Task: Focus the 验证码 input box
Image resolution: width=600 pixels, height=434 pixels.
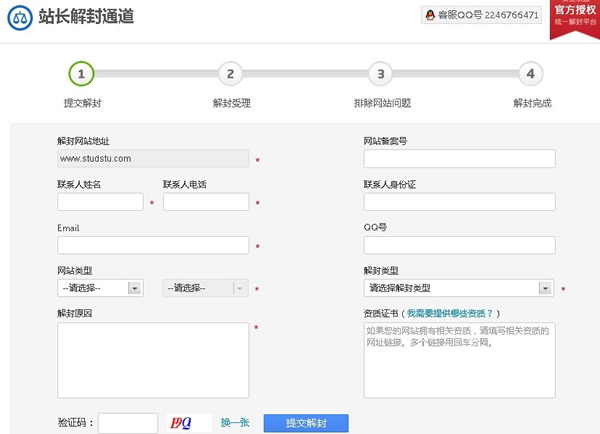Action: (128, 423)
